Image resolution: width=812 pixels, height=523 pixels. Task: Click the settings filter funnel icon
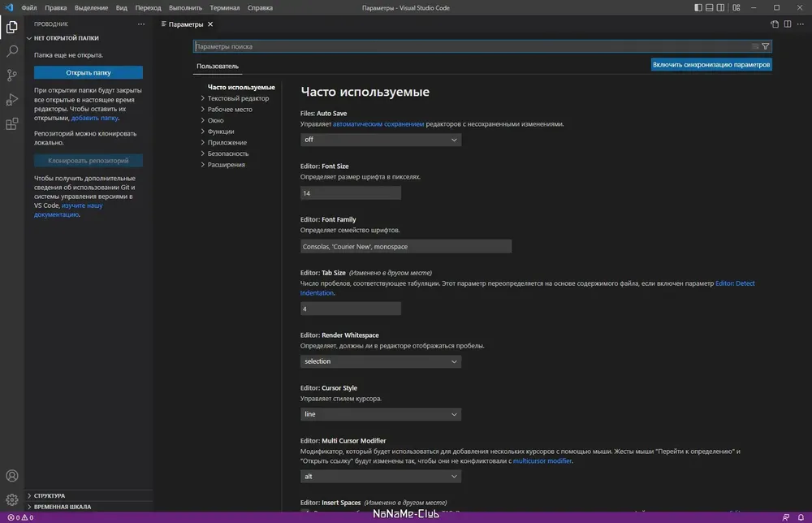click(766, 46)
